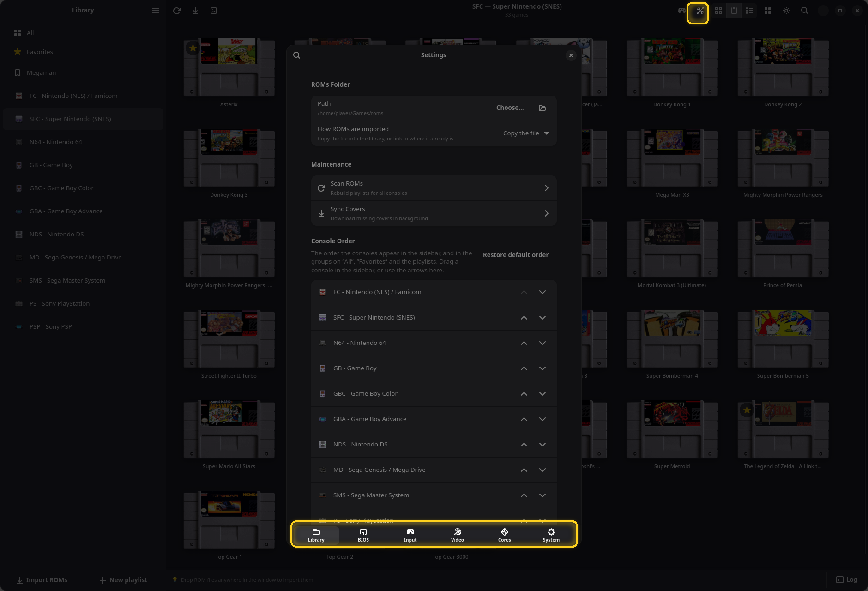Select the Library settings tab
This screenshot has width=868, height=591.
tap(316, 535)
